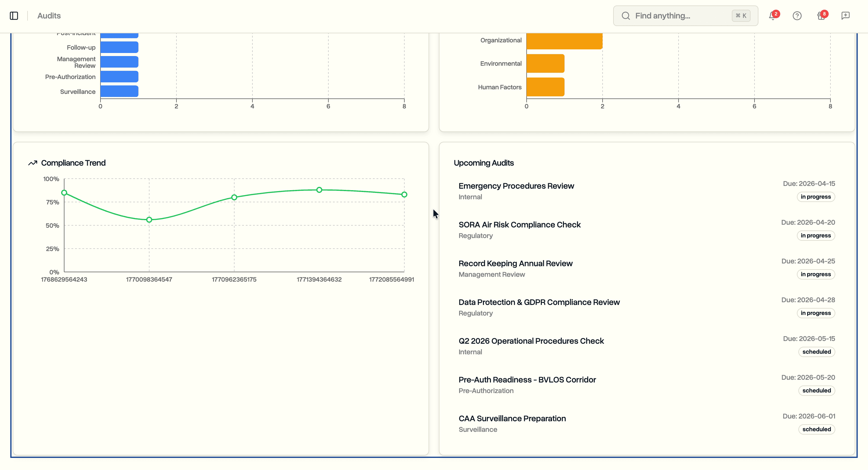Viewport: 868px width, 470px height.
Task: Send feedback via the comment-plus icon
Action: coord(846,15)
